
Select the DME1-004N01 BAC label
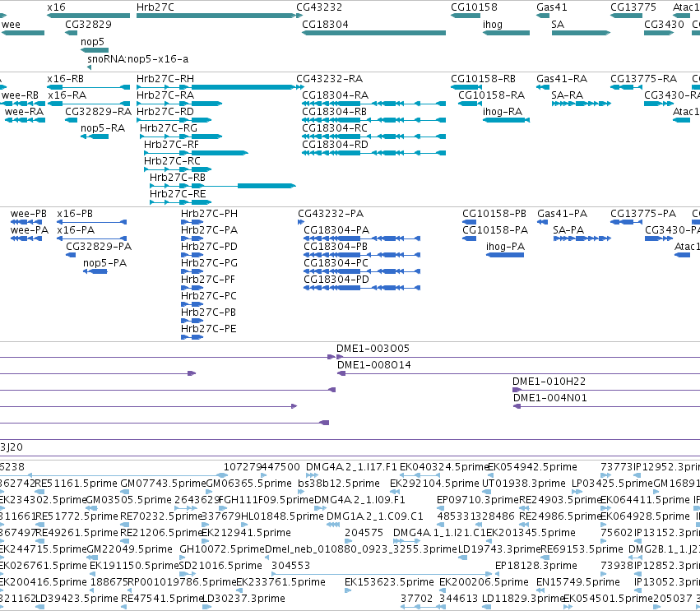pos(550,398)
